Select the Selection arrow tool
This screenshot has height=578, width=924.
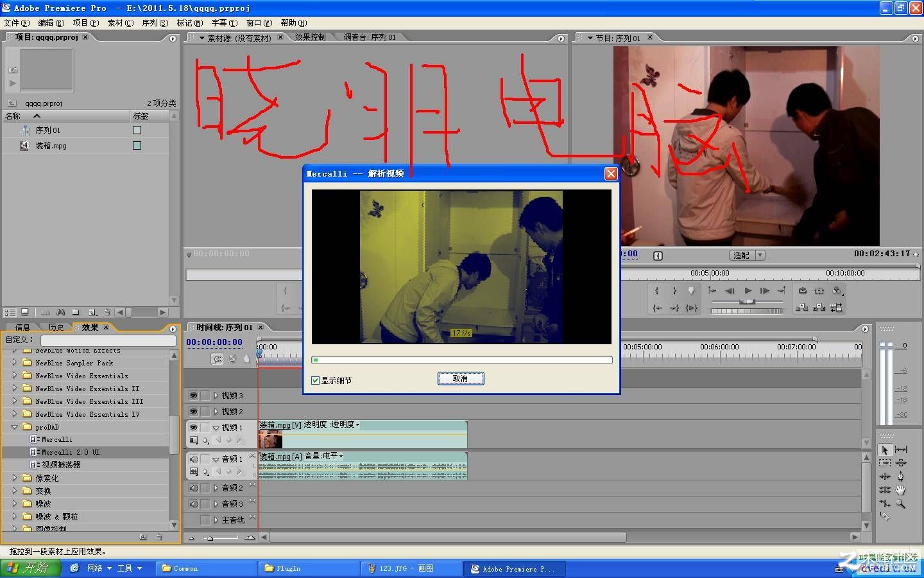[885, 450]
